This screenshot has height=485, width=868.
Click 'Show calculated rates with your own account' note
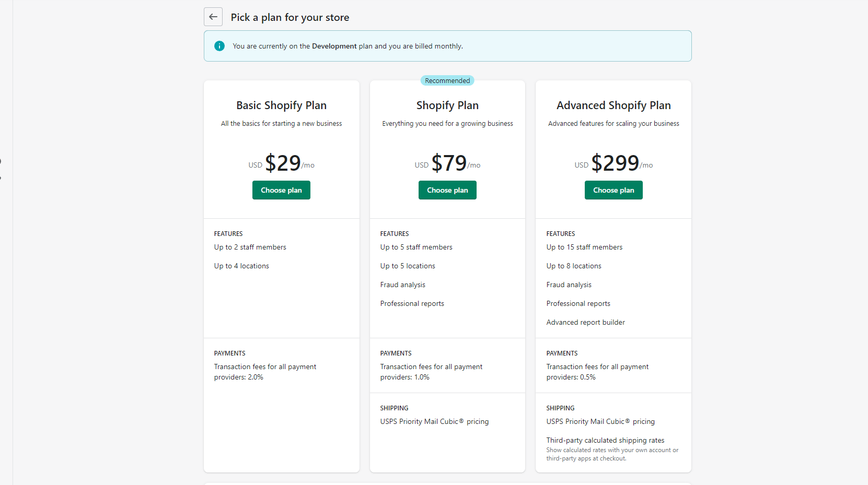point(612,454)
